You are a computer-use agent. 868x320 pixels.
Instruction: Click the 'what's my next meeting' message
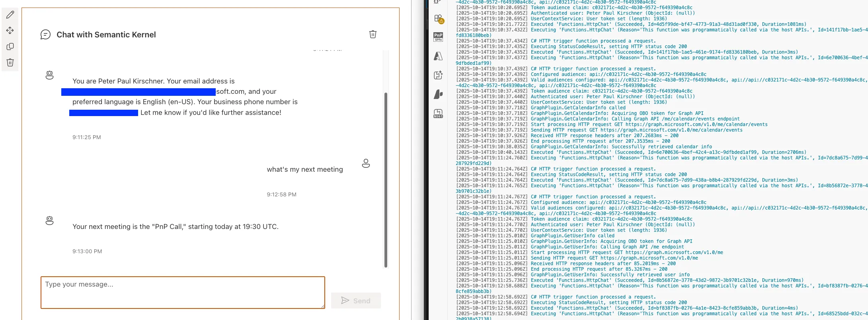(x=305, y=169)
